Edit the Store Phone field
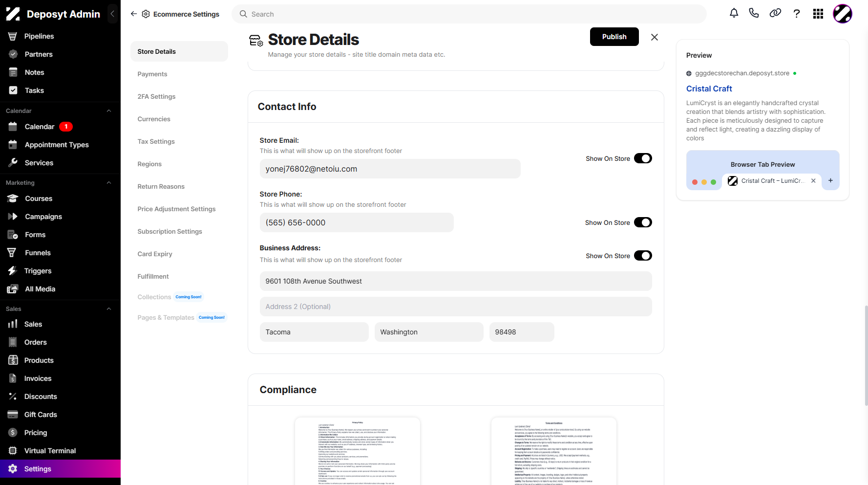The width and height of the screenshot is (868, 485). click(357, 222)
